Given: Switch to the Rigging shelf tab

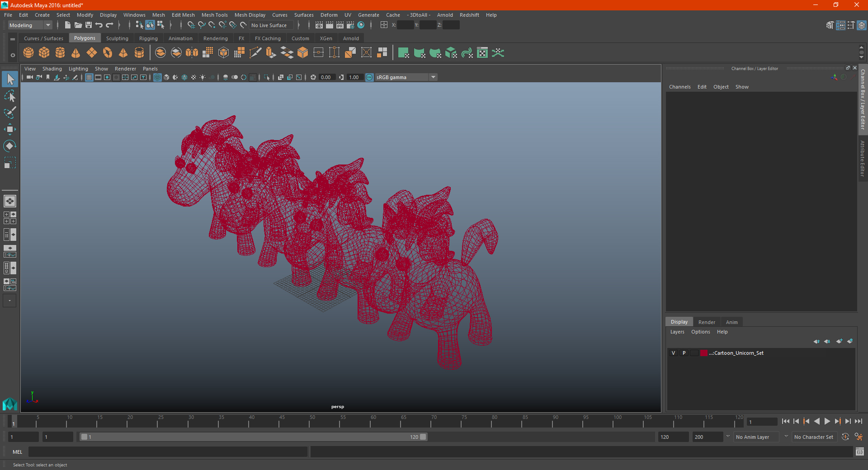Looking at the screenshot, I should tap(148, 38).
